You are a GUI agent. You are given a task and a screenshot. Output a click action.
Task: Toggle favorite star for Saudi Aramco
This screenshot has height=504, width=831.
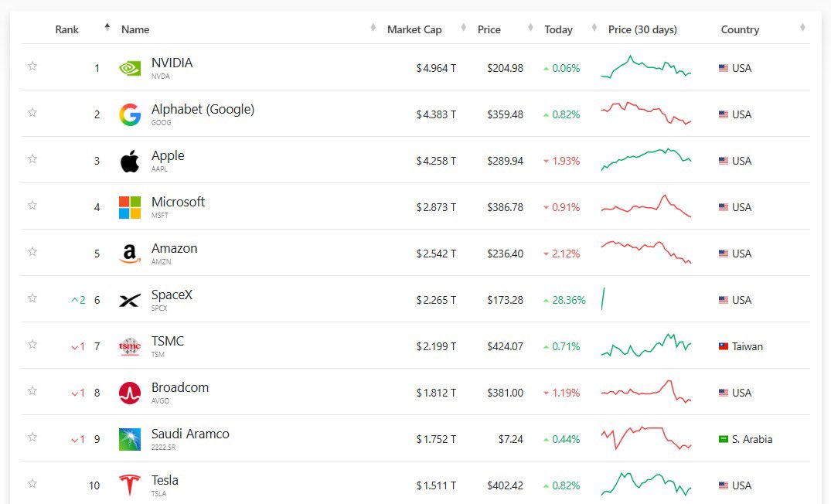tap(32, 437)
